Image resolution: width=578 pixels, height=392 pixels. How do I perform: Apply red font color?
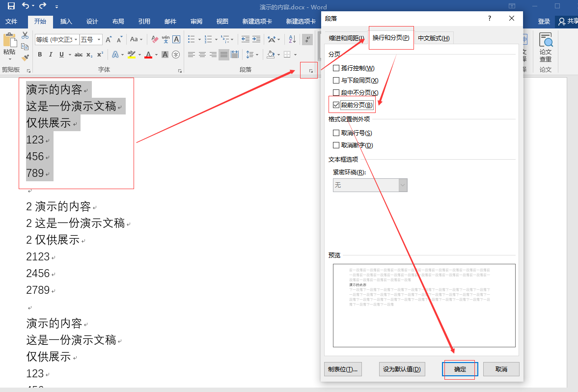tap(149, 55)
